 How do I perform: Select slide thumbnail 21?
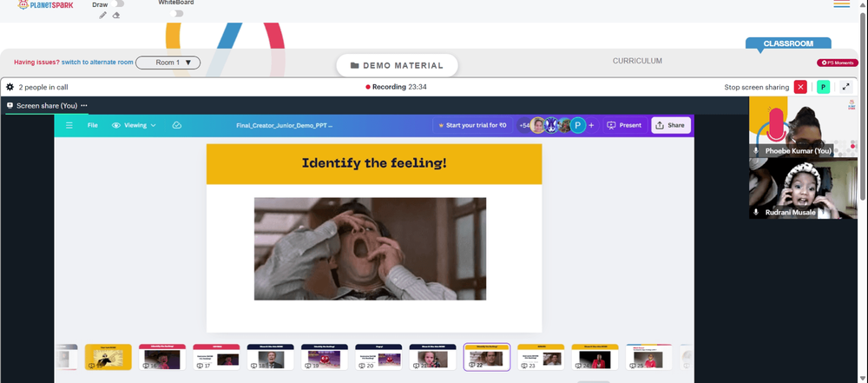click(432, 357)
